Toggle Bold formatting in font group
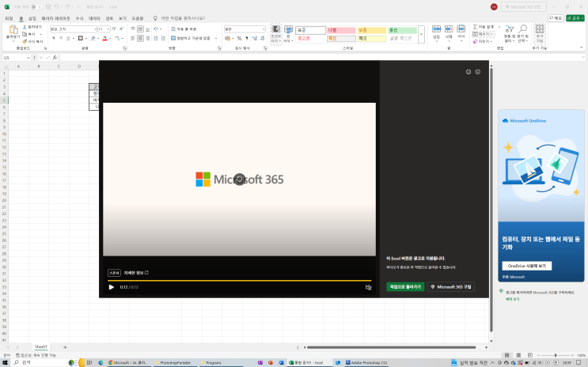This screenshot has height=367, width=588. click(x=51, y=37)
